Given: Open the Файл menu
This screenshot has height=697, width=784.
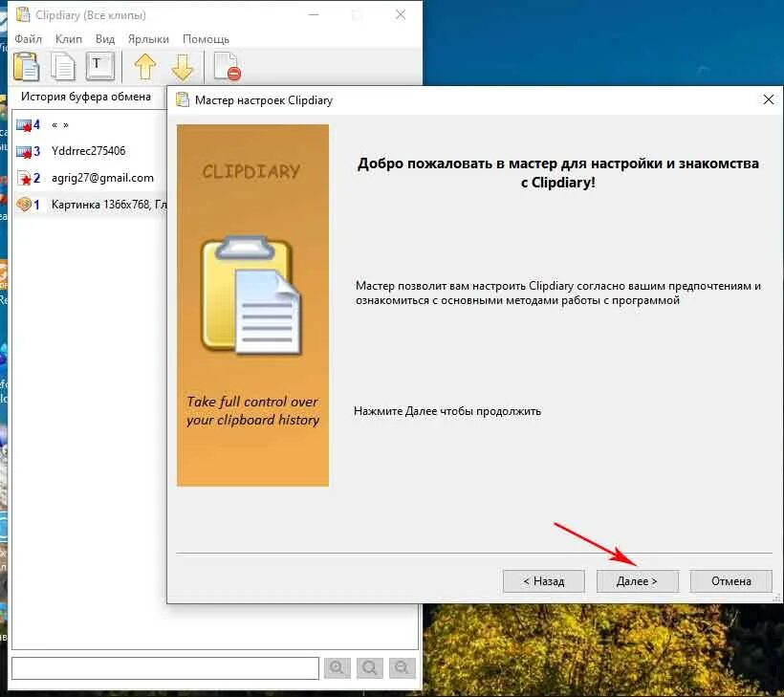Looking at the screenshot, I should [x=29, y=39].
